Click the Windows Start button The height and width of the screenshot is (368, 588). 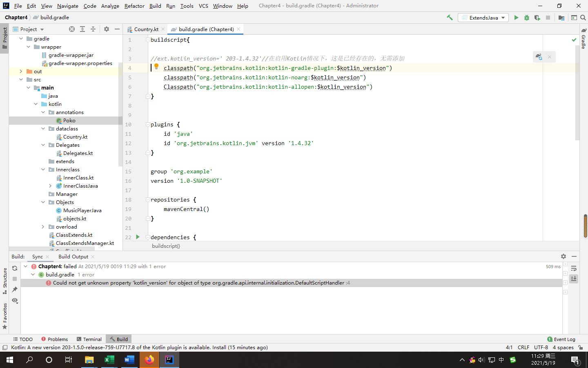click(x=10, y=360)
